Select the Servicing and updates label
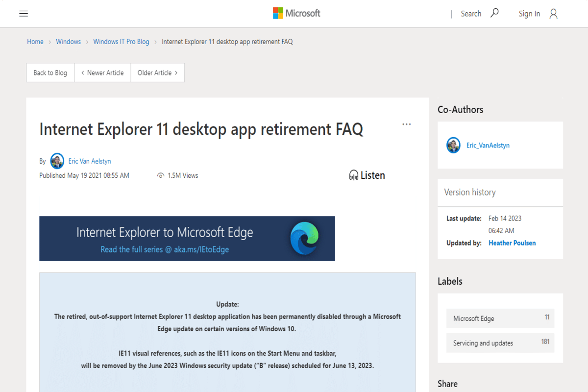This screenshot has width=588, height=392. (x=483, y=343)
